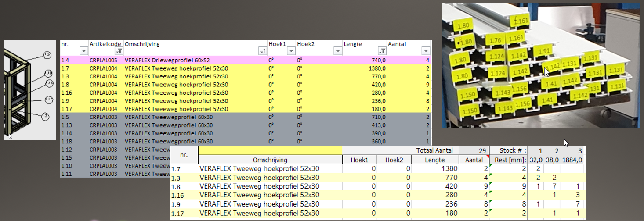Image resolution: width=644 pixels, height=221 pixels.
Task: Select the pink row 1.4 Driewegprofiel
Action: pos(246,60)
